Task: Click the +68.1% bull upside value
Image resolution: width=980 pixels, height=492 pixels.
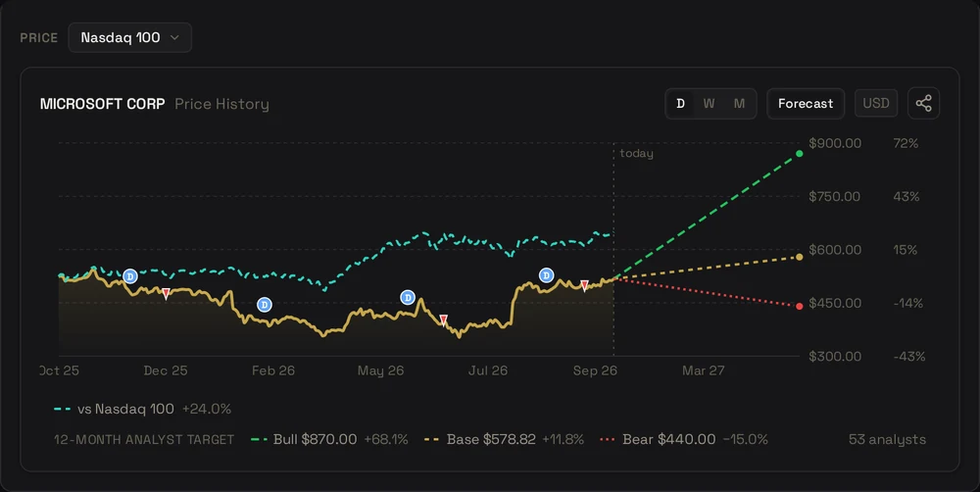Action: click(386, 439)
